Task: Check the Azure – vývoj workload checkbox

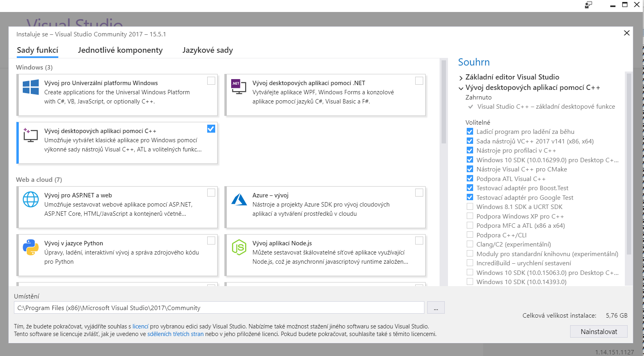Action: [x=419, y=193]
